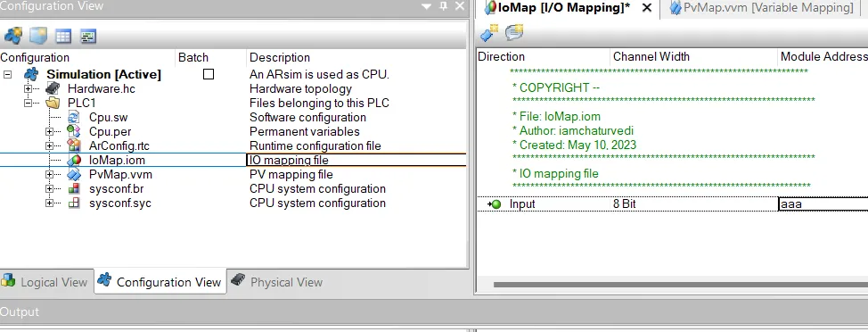Viewport: 868px width, 332px height.
Task: Click the pin icon of Configuration View panel
Action: click(x=443, y=6)
